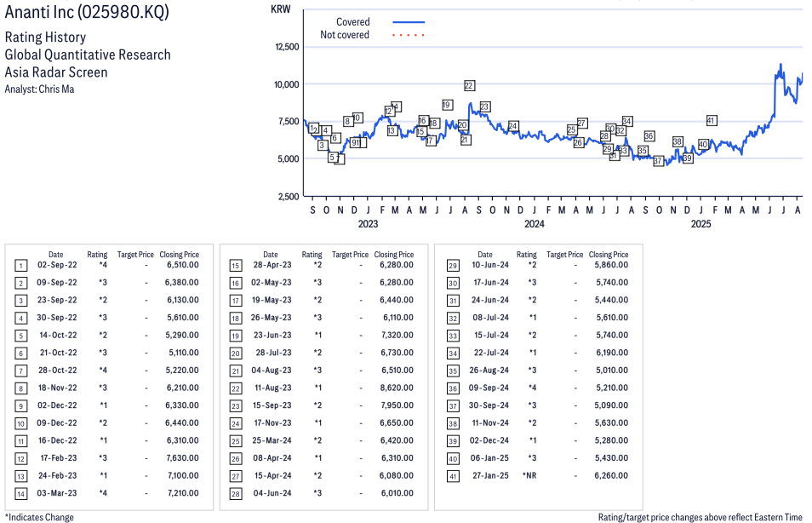Click the KRW axis unit label

tap(281, 9)
